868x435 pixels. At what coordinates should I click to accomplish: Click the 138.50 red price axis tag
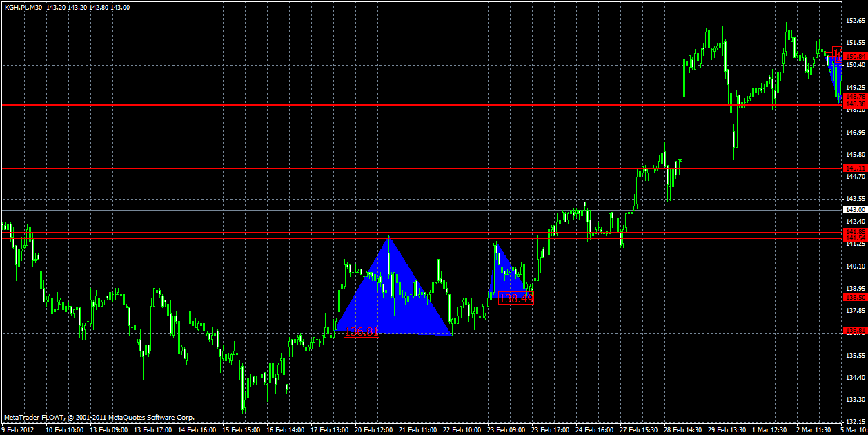click(856, 297)
